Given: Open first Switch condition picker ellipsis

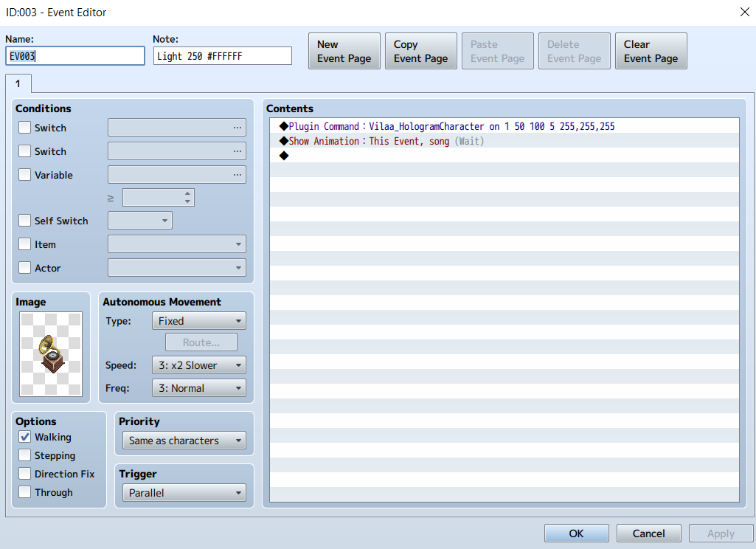Looking at the screenshot, I should coord(237,128).
